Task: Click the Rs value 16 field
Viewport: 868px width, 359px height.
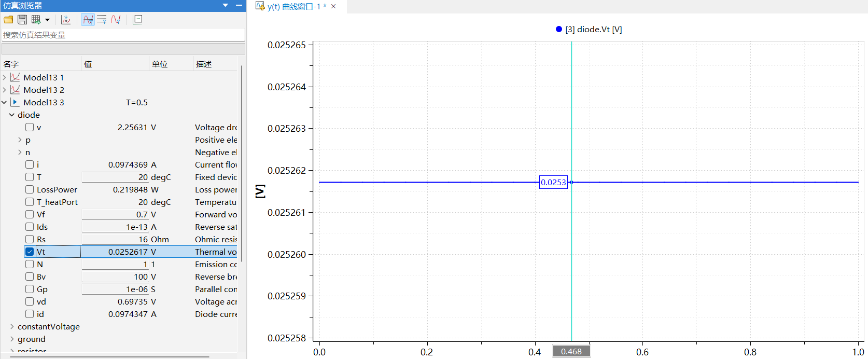Action: pos(115,239)
